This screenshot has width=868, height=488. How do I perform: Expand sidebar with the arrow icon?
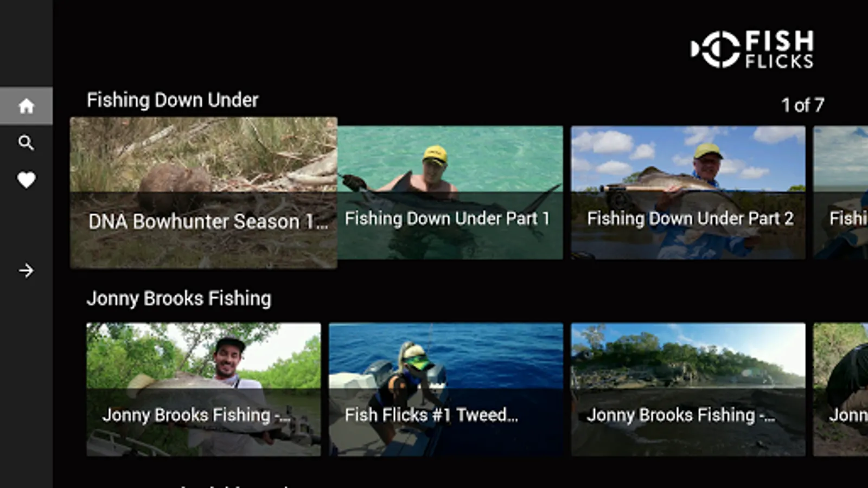pos(26,271)
